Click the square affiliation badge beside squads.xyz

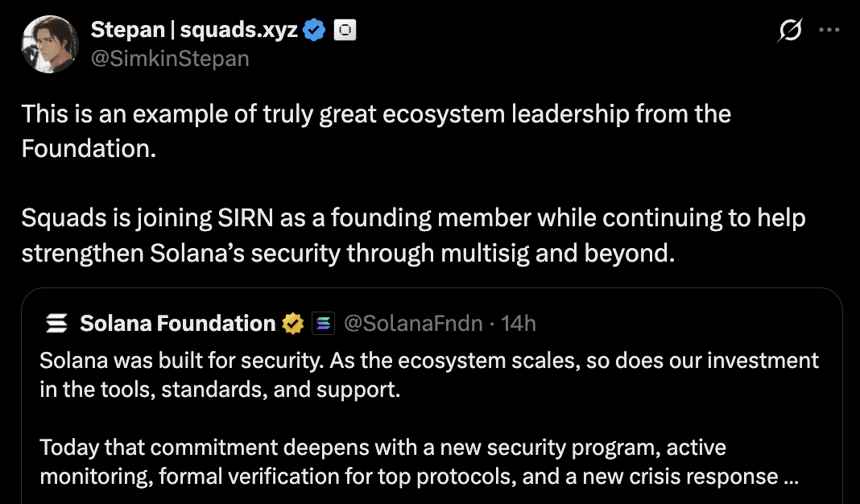pos(345,31)
